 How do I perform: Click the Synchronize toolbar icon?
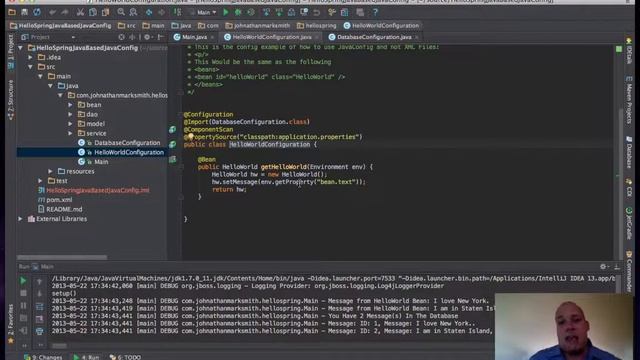click(37, 12)
